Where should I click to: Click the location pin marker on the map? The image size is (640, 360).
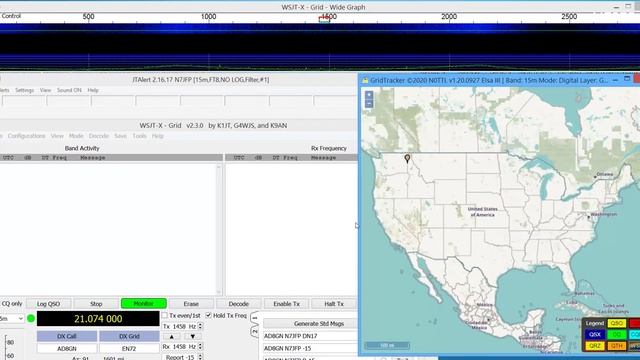(x=407, y=158)
